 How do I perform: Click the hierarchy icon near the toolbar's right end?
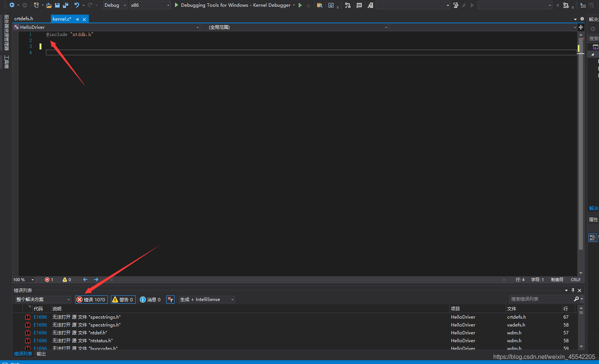point(566,5)
